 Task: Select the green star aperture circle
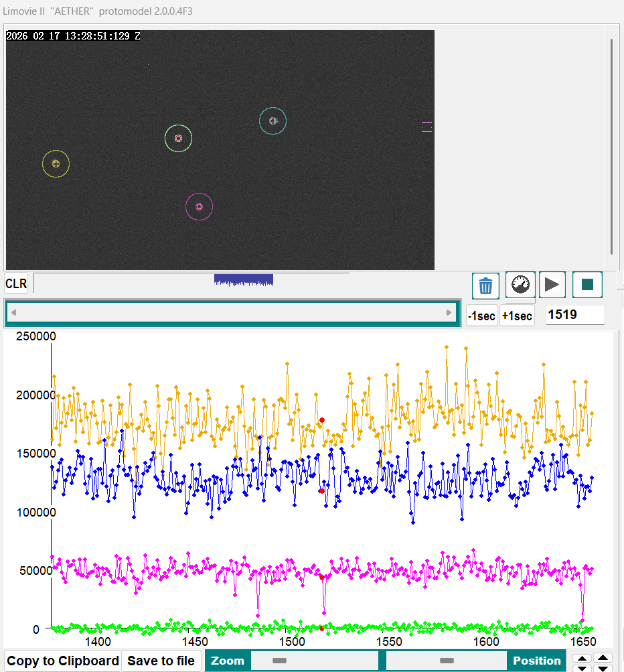pos(178,138)
